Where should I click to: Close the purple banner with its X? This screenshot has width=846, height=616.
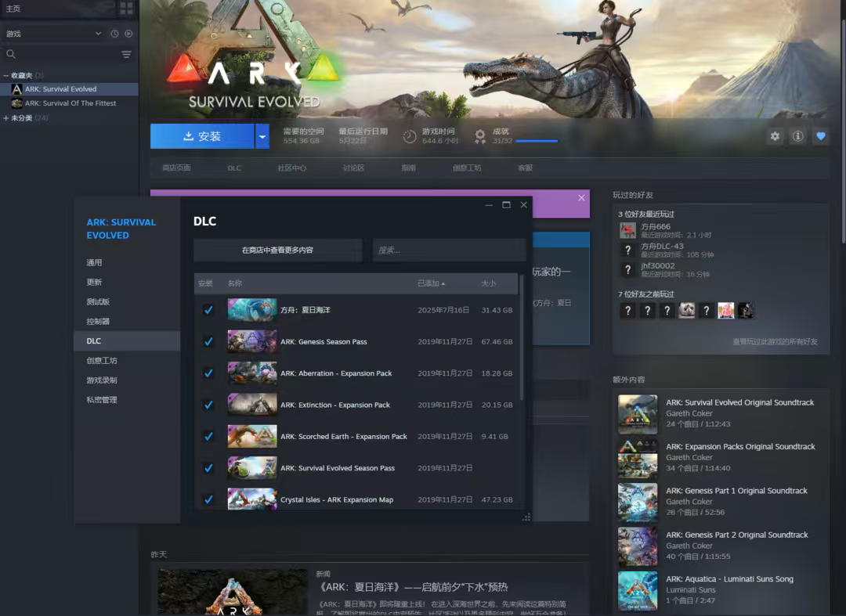point(581,198)
